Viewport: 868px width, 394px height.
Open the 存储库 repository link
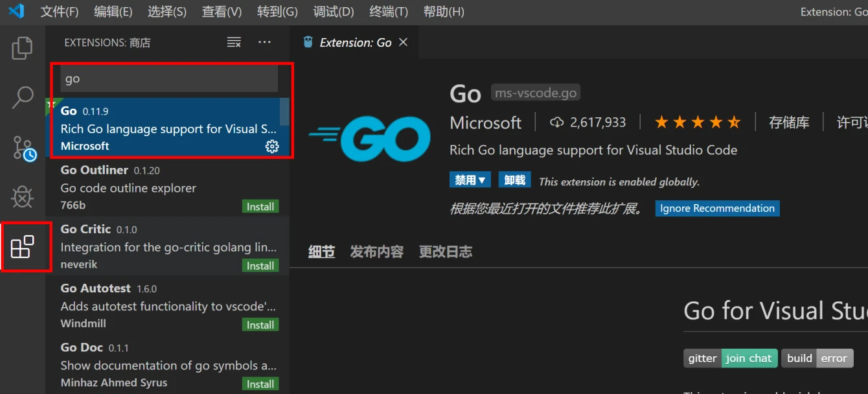click(790, 122)
